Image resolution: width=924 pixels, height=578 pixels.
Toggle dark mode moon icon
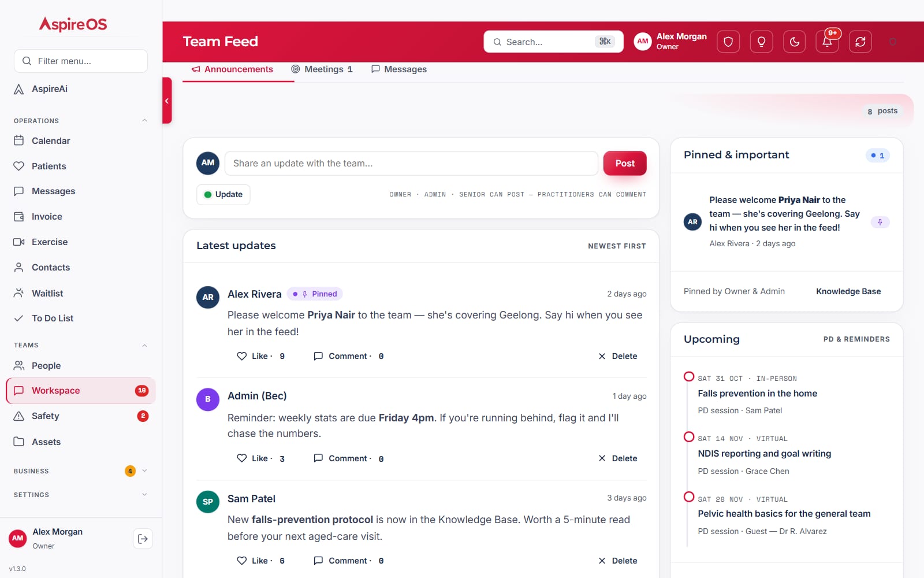[795, 42]
